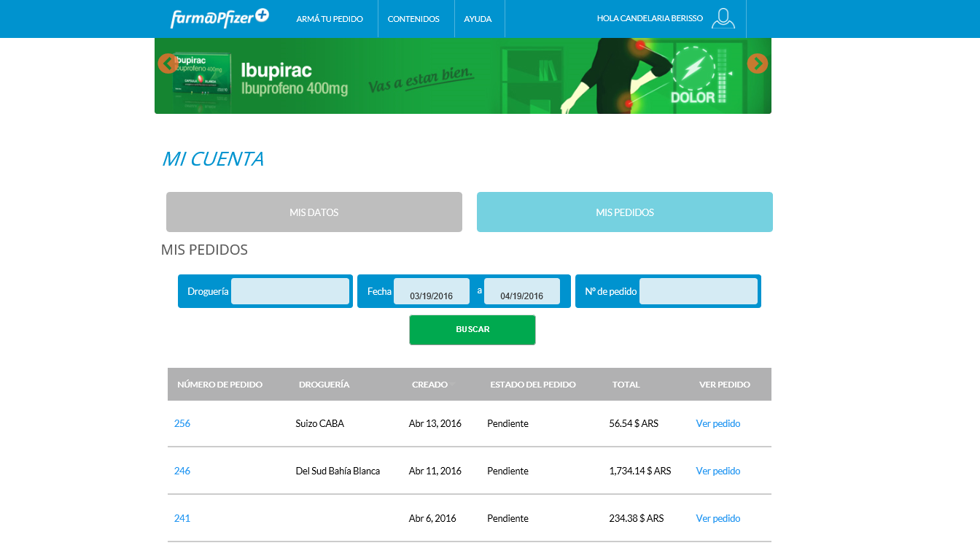Screen dimensions: 980x551
Task: Click the green Buscar button
Action: [x=472, y=330]
